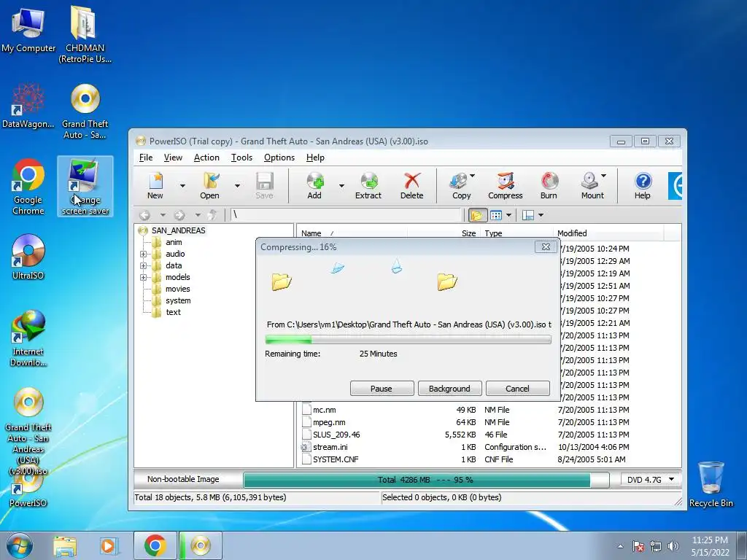Expand the data folder in tree
Screen dimensions: 747x560
click(x=143, y=265)
